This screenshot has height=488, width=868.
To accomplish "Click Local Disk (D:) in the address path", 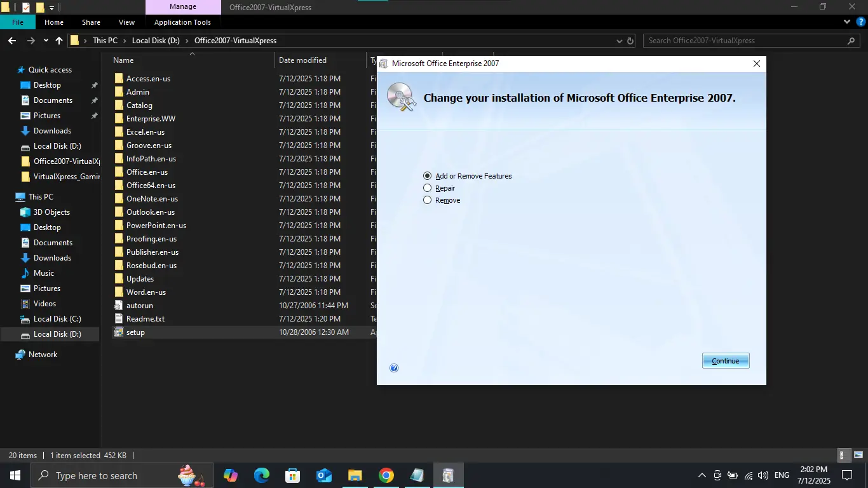I will click(156, 41).
